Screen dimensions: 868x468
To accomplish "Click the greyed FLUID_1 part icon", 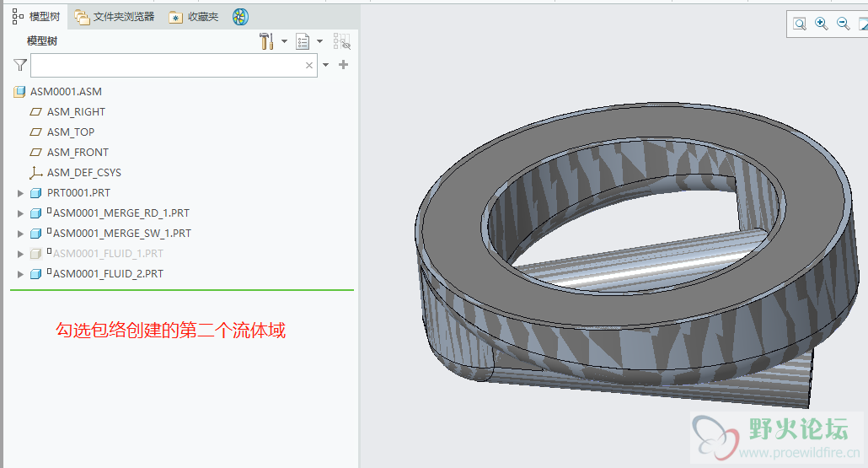I will [36, 254].
